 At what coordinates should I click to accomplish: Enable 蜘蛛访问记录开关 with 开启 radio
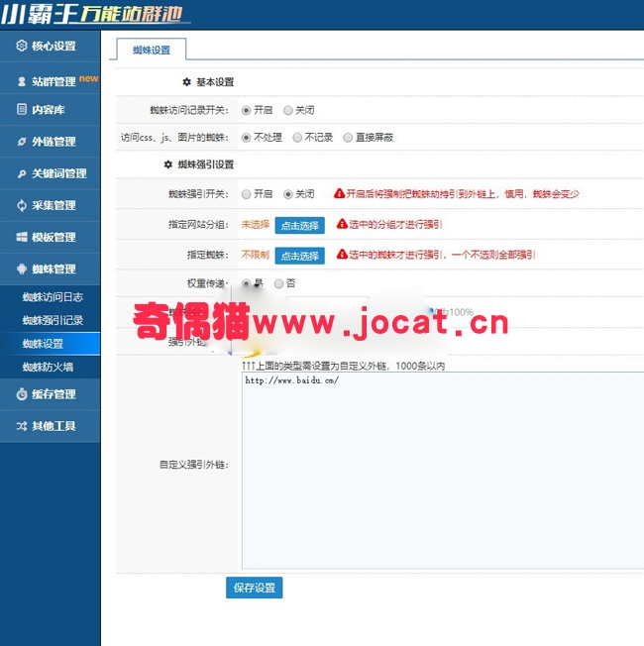[246, 110]
